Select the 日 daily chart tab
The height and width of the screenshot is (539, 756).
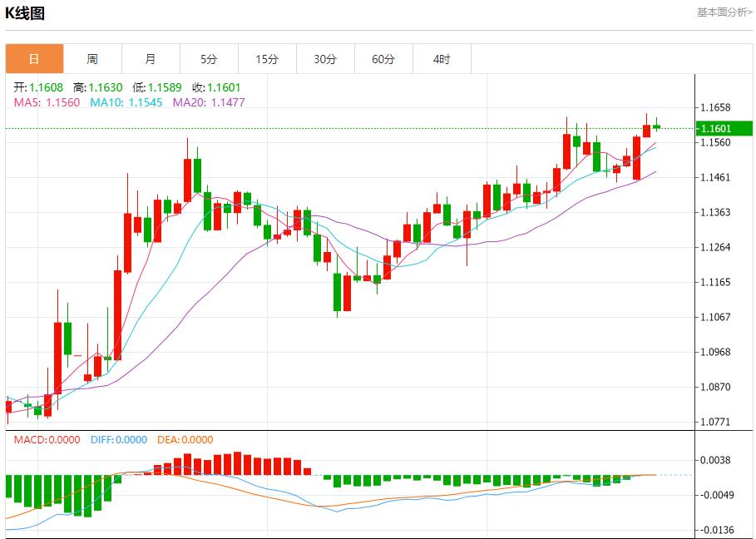(x=34, y=59)
